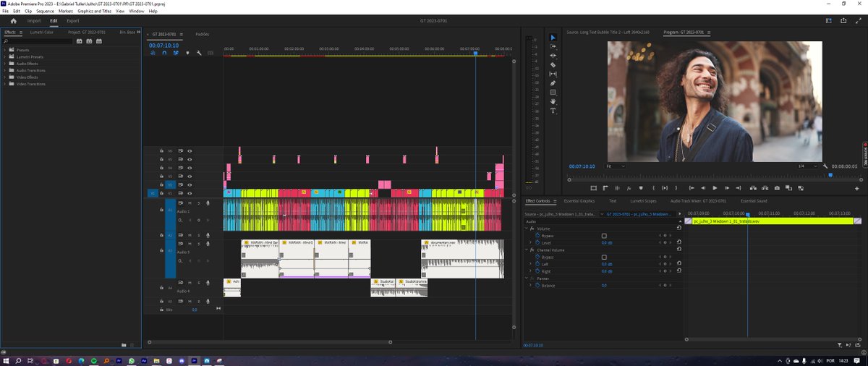
Task: Toggle visibility eye for track V4
Action: coord(190,168)
